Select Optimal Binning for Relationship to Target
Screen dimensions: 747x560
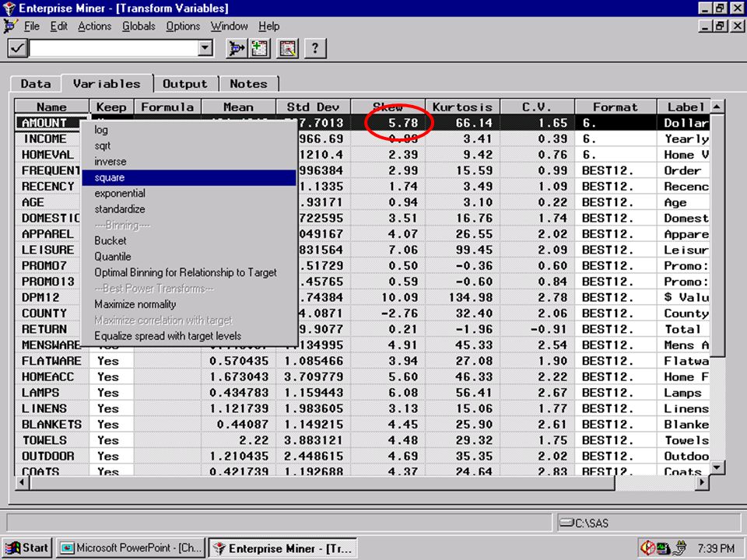188,272
